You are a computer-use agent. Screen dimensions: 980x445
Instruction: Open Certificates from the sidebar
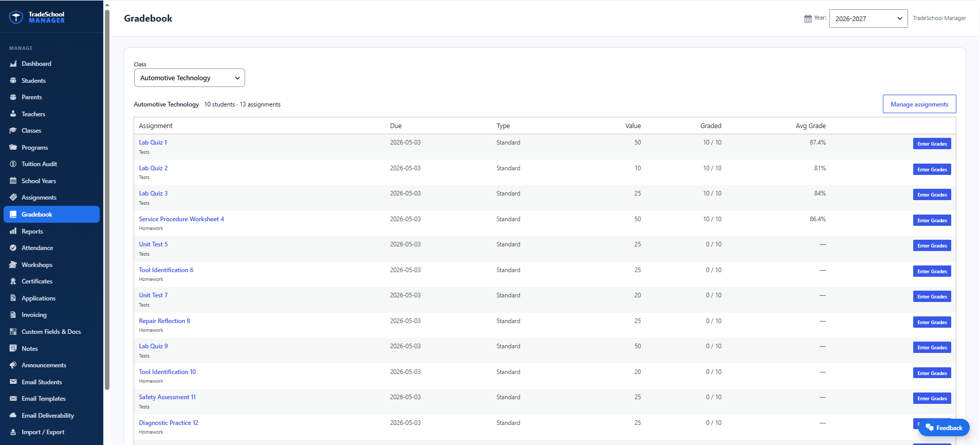click(37, 281)
